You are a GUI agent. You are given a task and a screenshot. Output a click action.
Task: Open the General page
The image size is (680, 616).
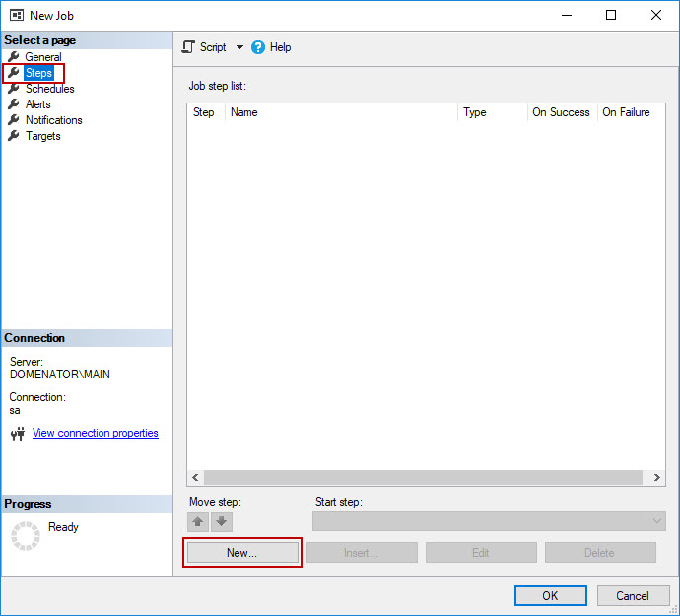(43, 57)
